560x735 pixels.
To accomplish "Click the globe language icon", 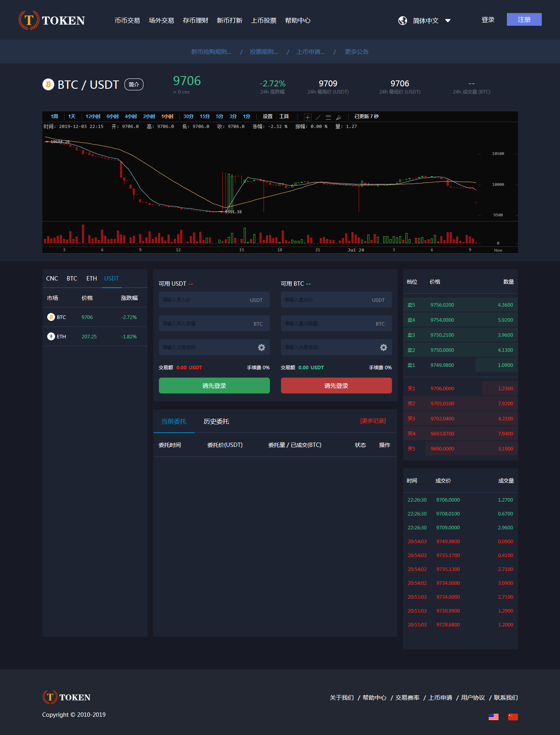I will click(402, 21).
